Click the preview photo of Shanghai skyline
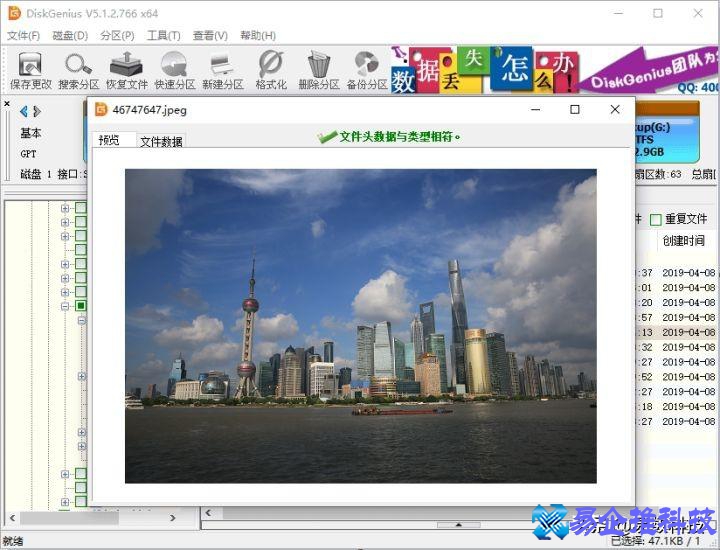 point(360,326)
